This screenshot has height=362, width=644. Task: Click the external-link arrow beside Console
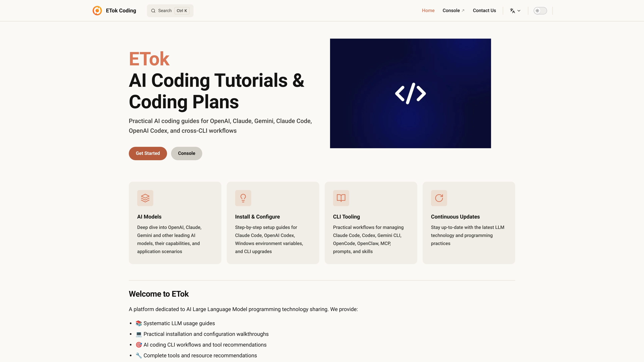463,11
